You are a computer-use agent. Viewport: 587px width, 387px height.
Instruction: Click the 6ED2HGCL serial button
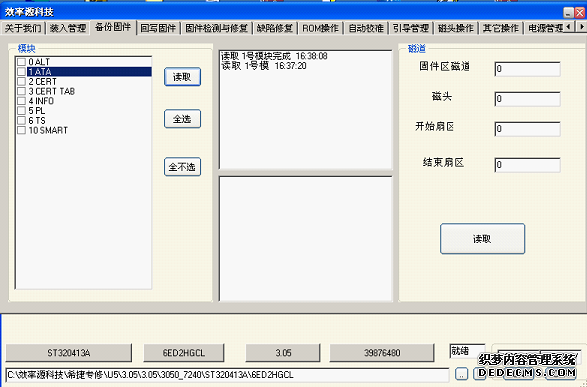point(184,353)
